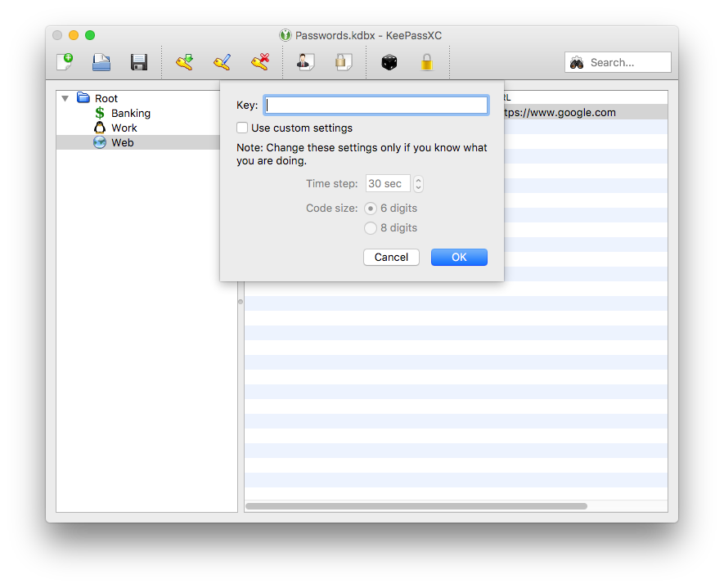This screenshot has height=588, width=724.
Task: Confirm the dialog with OK
Action: pos(459,257)
